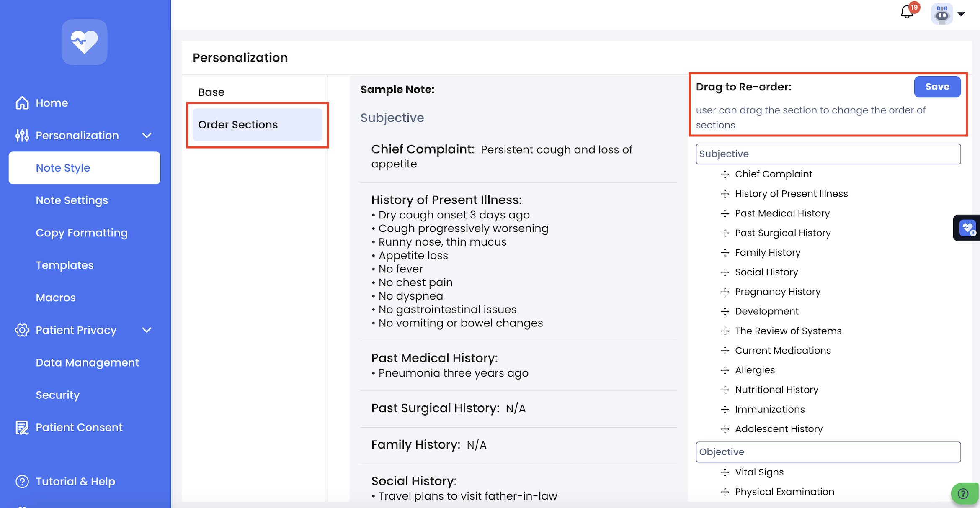The height and width of the screenshot is (508, 980).
Task: Open Note Settings in sidebar
Action: (x=72, y=200)
